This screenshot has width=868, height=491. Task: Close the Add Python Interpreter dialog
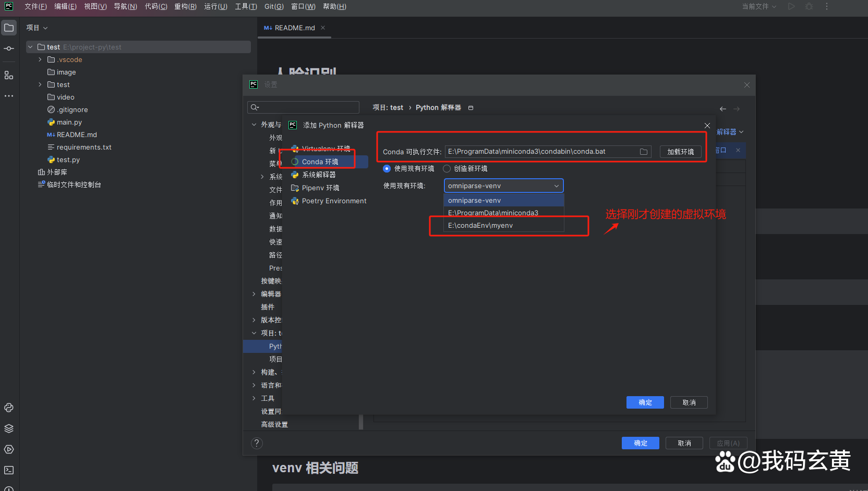point(707,126)
